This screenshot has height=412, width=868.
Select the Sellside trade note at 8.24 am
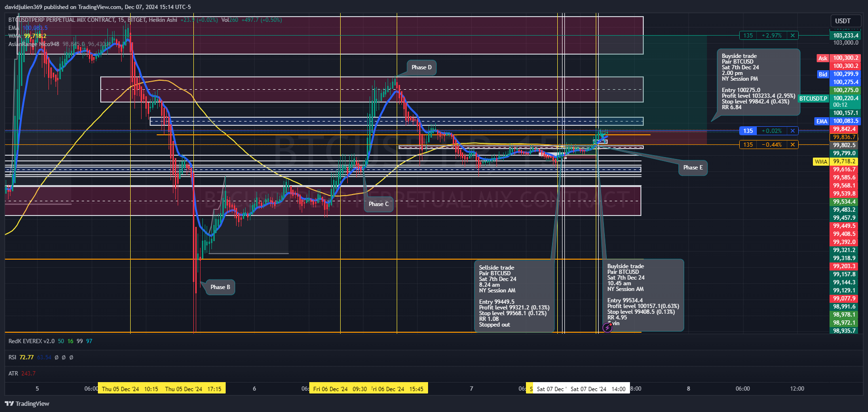(x=514, y=296)
